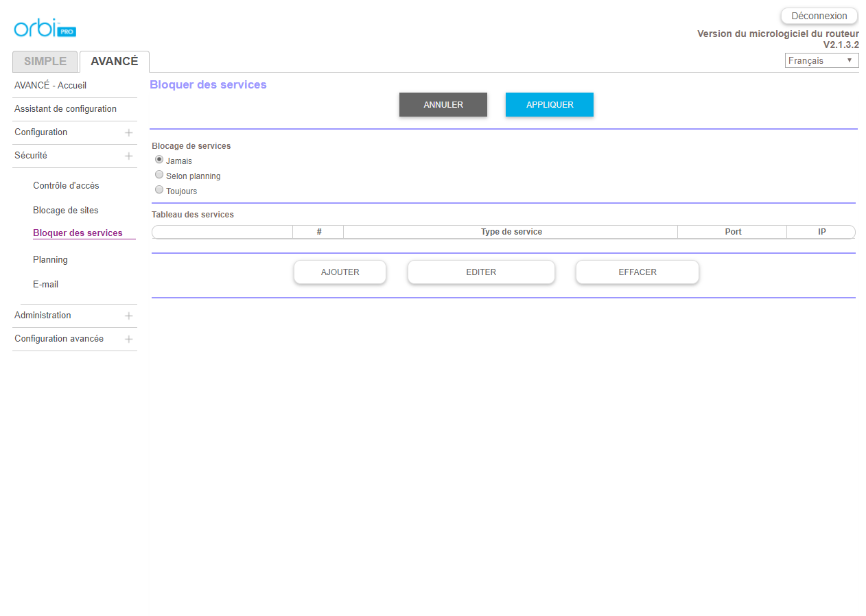The image size is (866, 616).
Task: Go to Blocage de sites page
Action: point(66,211)
